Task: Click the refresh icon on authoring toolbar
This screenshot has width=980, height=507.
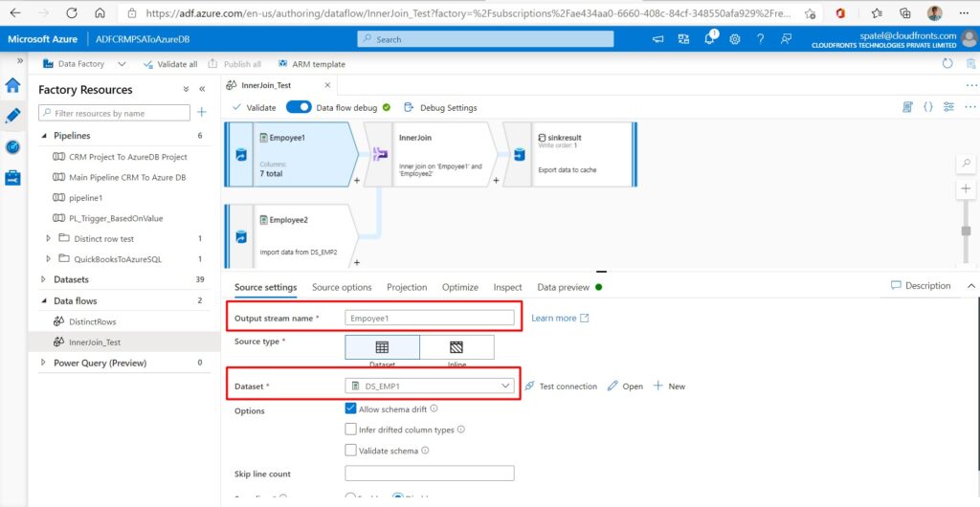Action: tap(947, 64)
